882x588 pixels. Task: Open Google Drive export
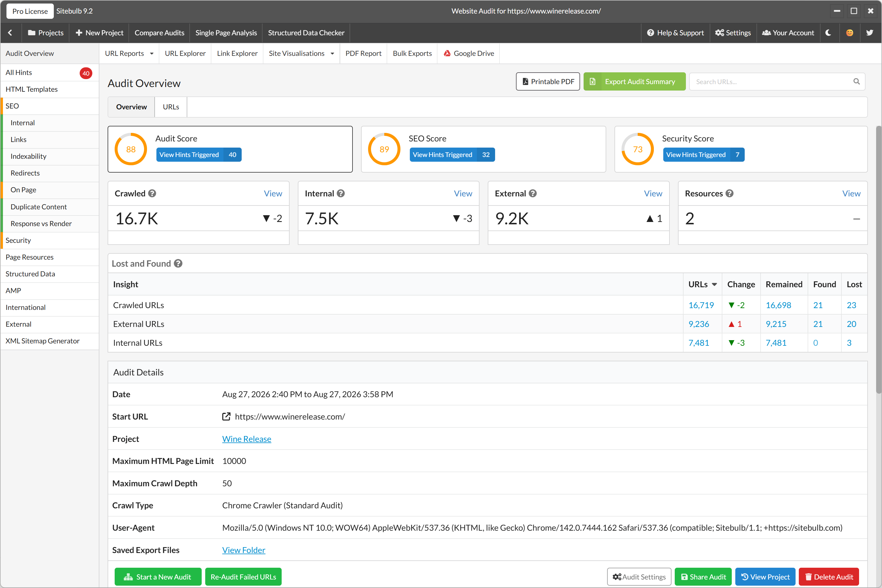[x=469, y=53]
